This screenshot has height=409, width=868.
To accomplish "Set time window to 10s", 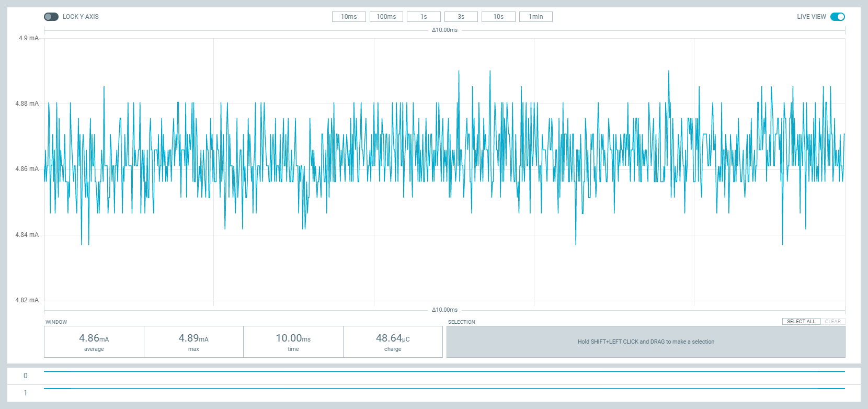I will [x=498, y=17].
